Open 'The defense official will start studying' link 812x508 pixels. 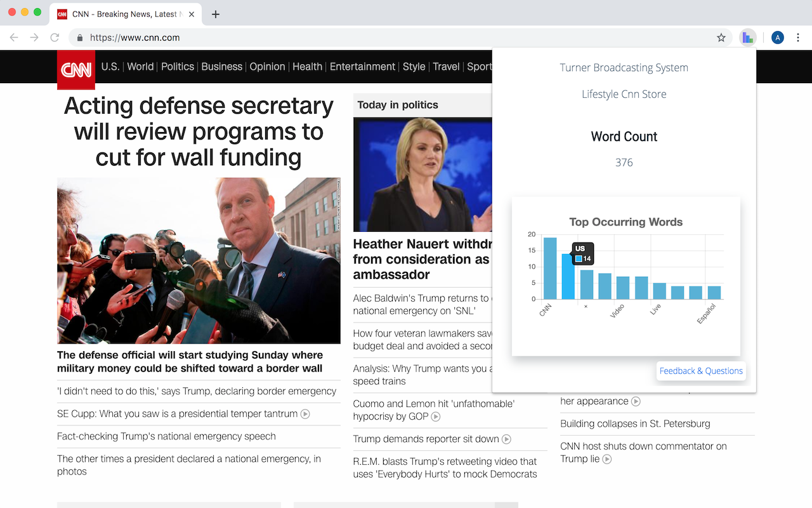coord(190,362)
